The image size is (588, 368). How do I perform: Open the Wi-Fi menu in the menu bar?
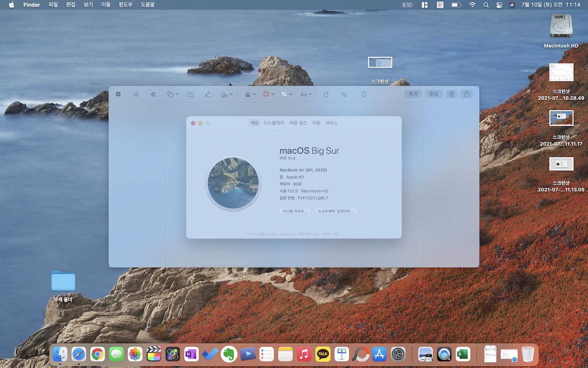[472, 5]
